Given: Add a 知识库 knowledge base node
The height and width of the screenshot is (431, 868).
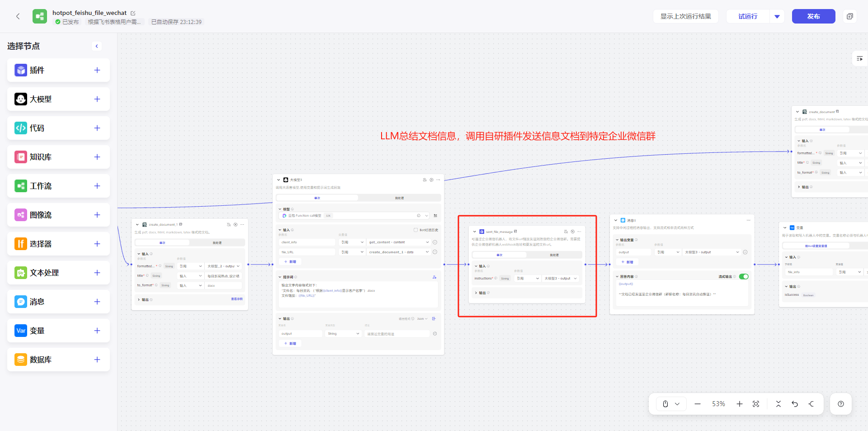Looking at the screenshot, I should tap(97, 157).
